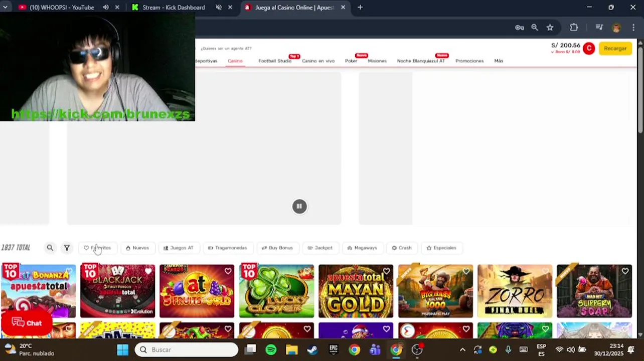644x361 pixels.
Task: Open the Chrome zoom magnifier icon
Action: 535,28
